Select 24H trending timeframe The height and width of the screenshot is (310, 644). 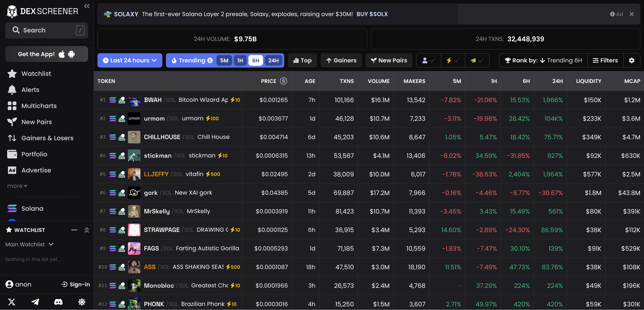(273, 60)
